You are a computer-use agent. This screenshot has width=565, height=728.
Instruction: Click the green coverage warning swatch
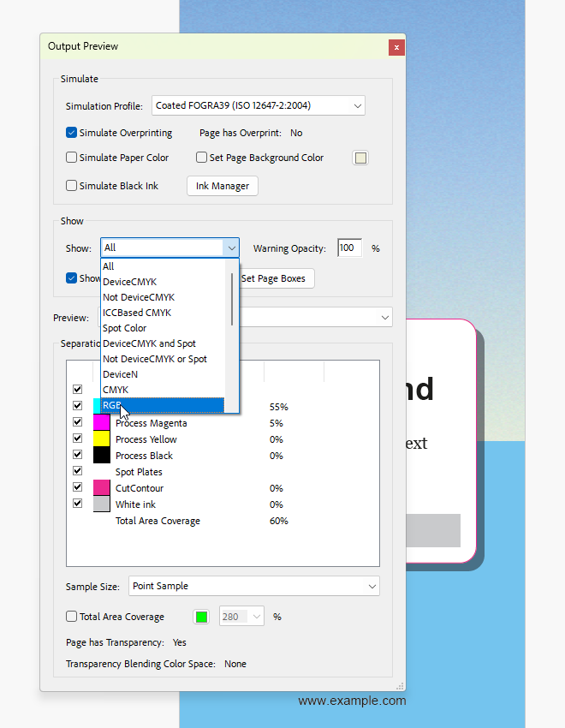[201, 617]
